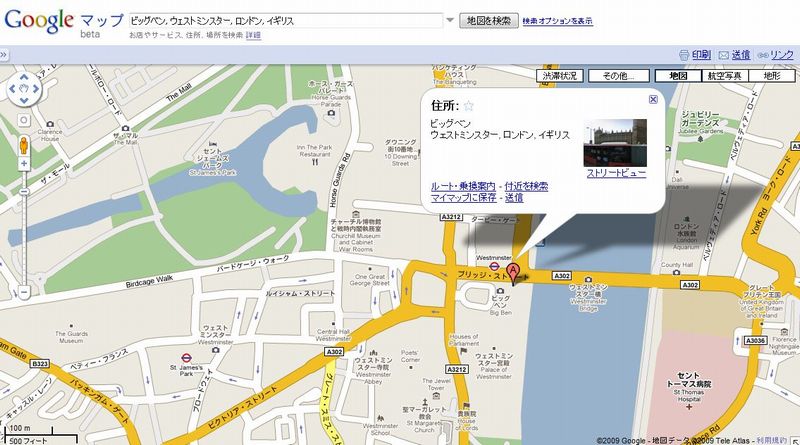Screen dimensions: 800x445
Task: Click 付近を検索 search nearby link
Action: click(526, 186)
